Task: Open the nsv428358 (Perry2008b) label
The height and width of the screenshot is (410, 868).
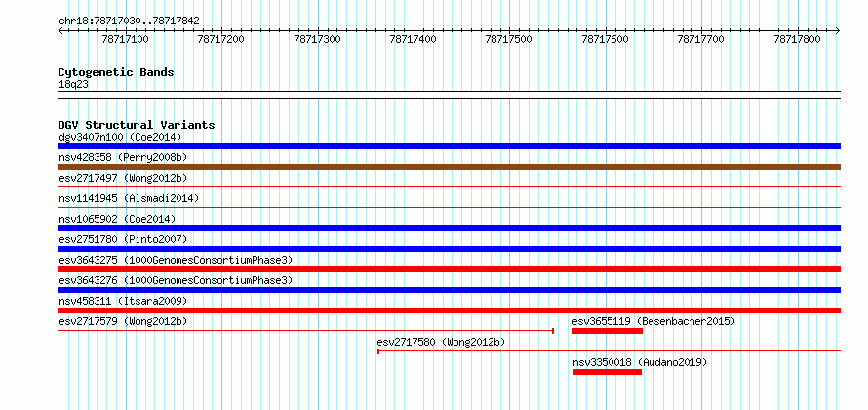Action: 123,157
